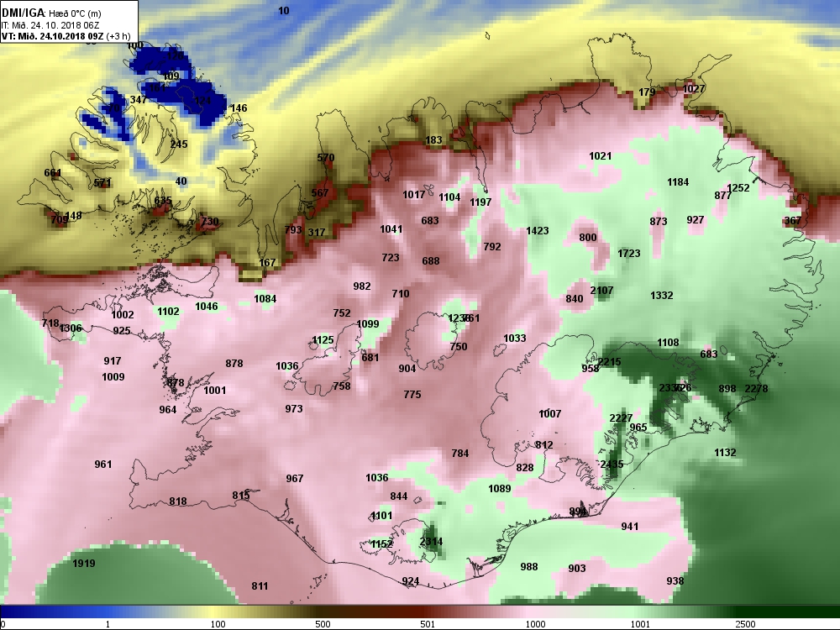This screenshot has width=840, height=630.
Task: Click the value 792 on the map
Action: tap(492, 246)
